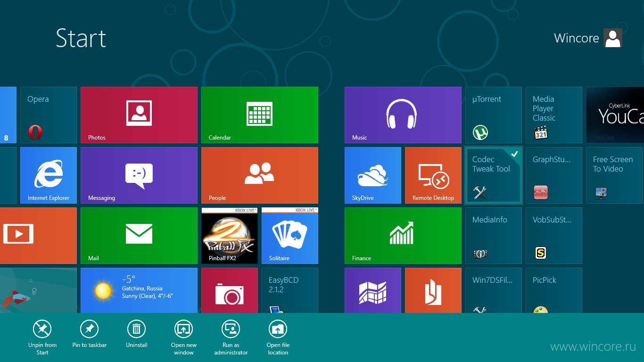Launch the MediaInfo tile

(494, 236)
